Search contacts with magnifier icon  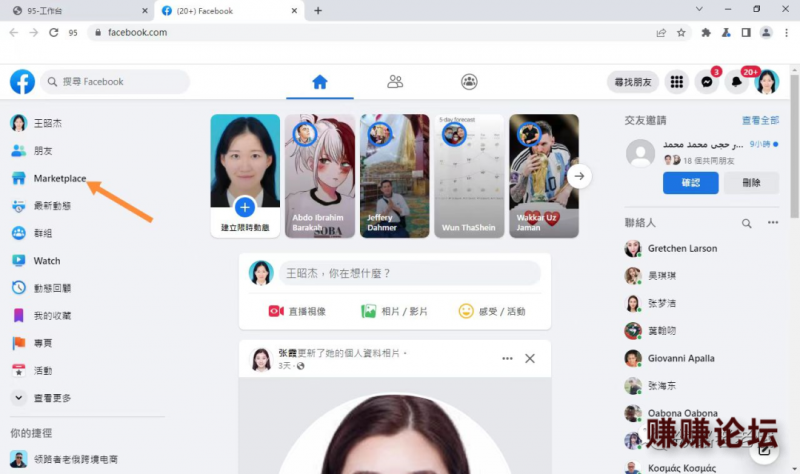coord(746,223)
